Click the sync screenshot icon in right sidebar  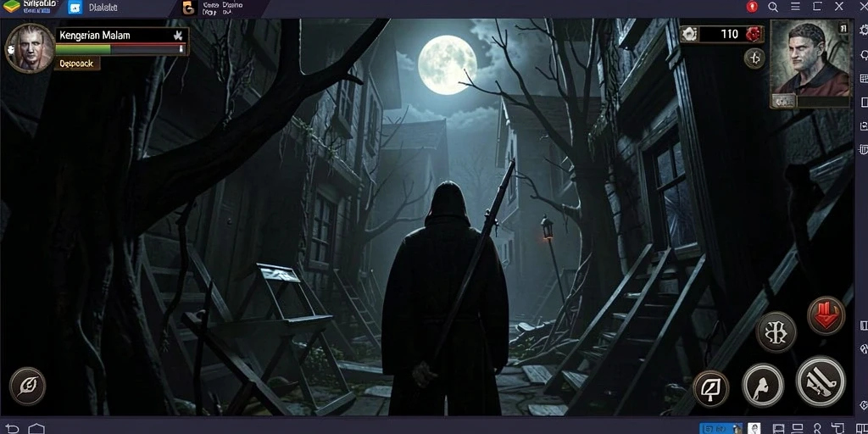pos(864,126)
